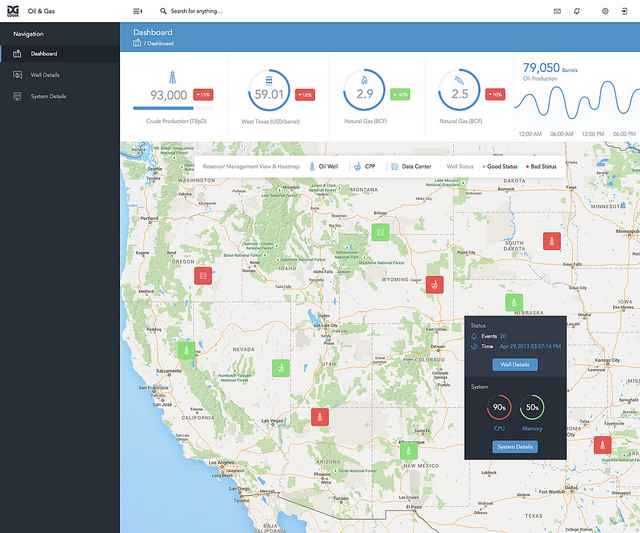Image resolution: width=640 pixels, height=533 pixels.
Task: Click the Well Details button in the popup
Action: click(515, 365)
